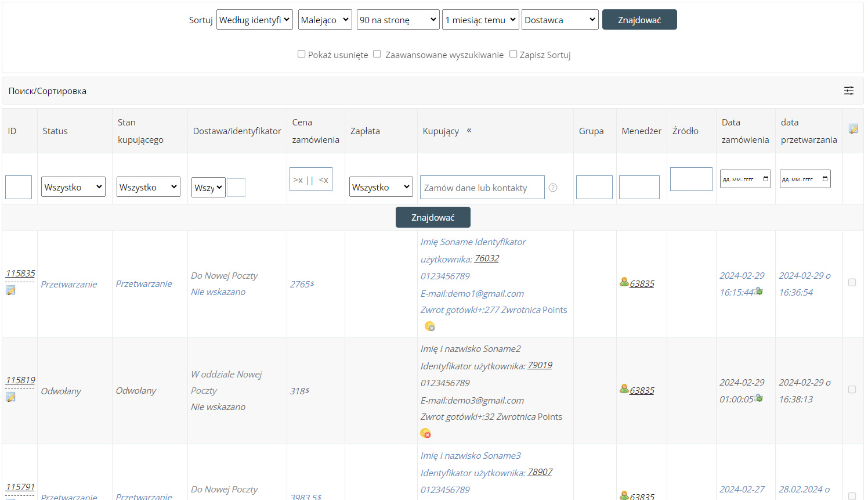Click the edit icon in table header
The width and height of the screenshot is (868, 500).
pyautogui.click(x=853, y=129)
